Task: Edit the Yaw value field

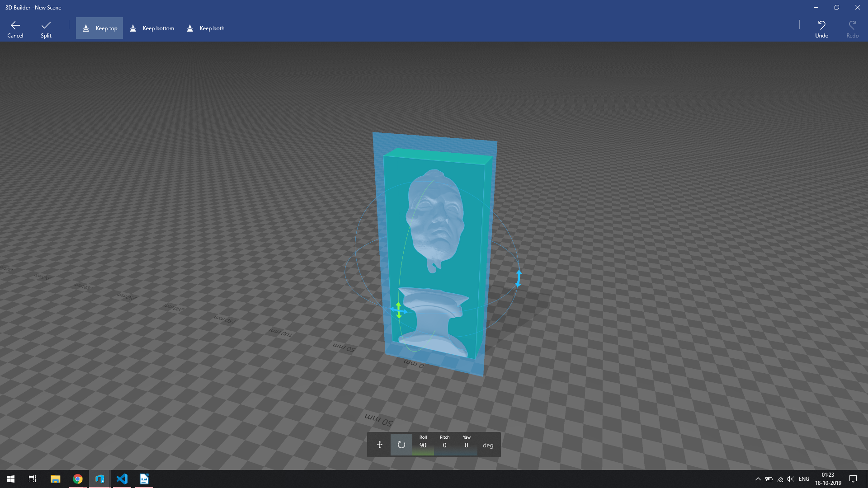Action: pyautogui.click(x=466, y=445)
